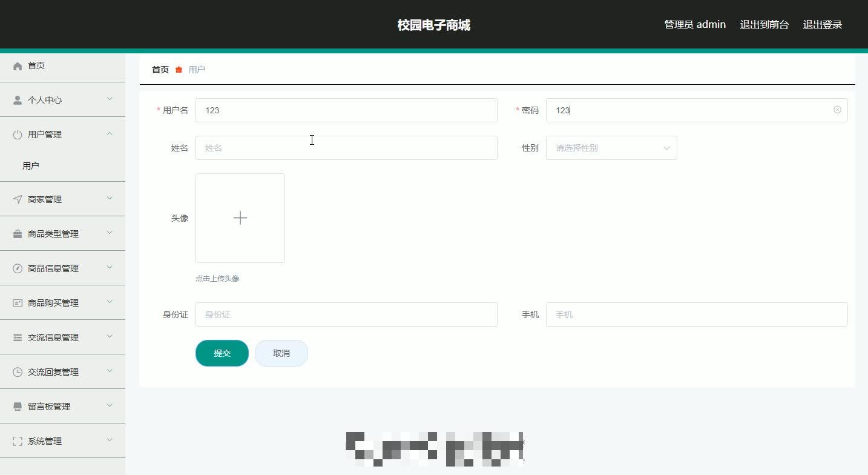Open the 交流信息管理 menu label
Image resolution: width=868 pixels, height=475 pixels.
[x=53, y=337]
